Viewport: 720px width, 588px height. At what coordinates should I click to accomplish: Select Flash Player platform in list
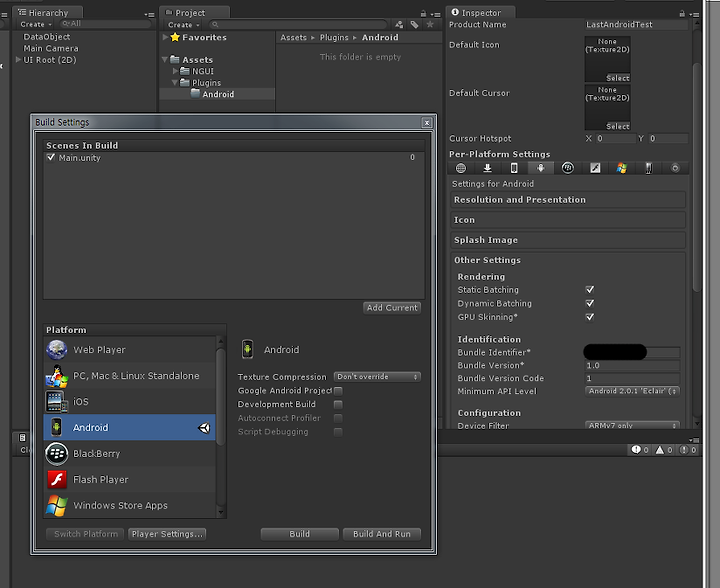[x=129, y=479]
